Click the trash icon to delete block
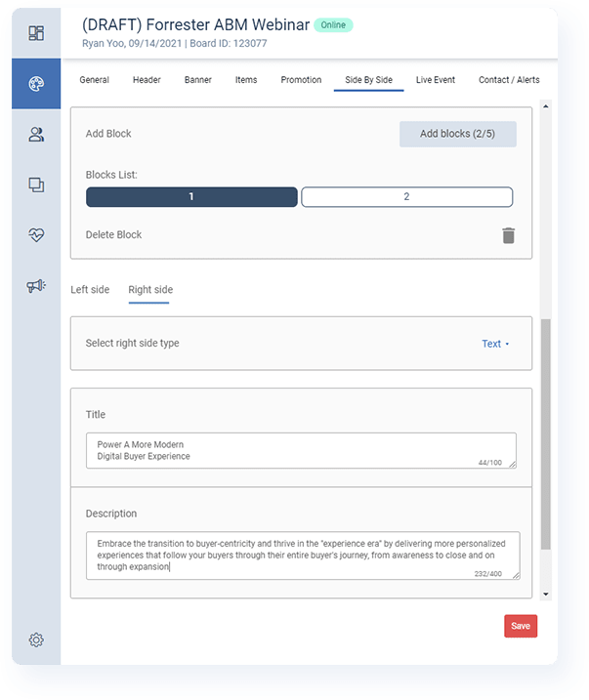589x700 pixels. coord(508,235)
